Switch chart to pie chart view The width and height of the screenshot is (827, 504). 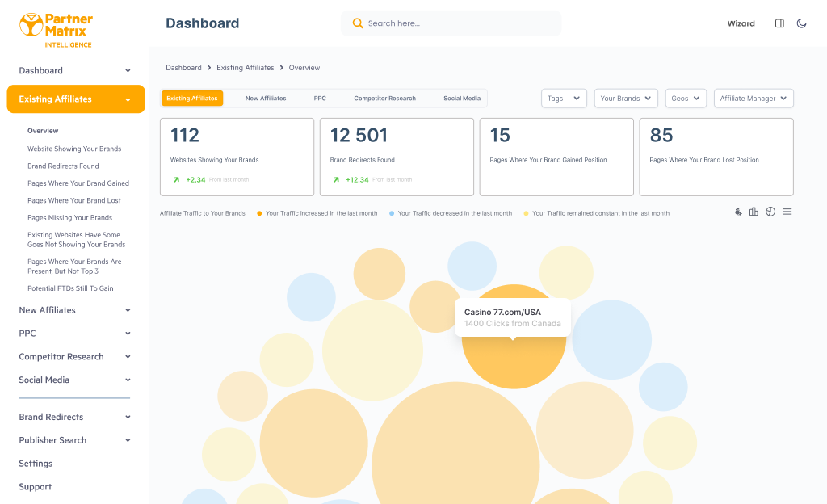tap(770, 212)
